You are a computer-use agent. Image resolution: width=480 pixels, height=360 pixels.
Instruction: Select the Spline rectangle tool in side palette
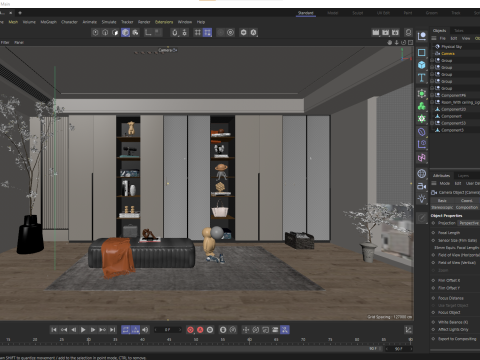[422, 52]
